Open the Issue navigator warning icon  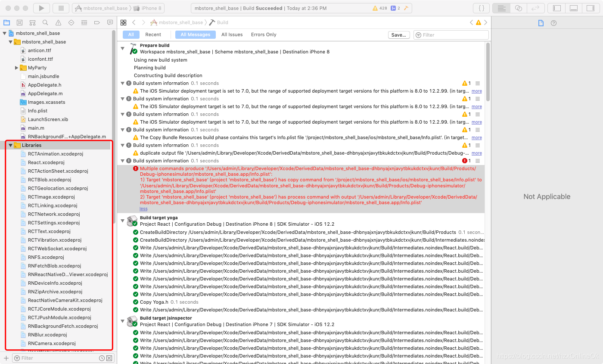[58, 22]
